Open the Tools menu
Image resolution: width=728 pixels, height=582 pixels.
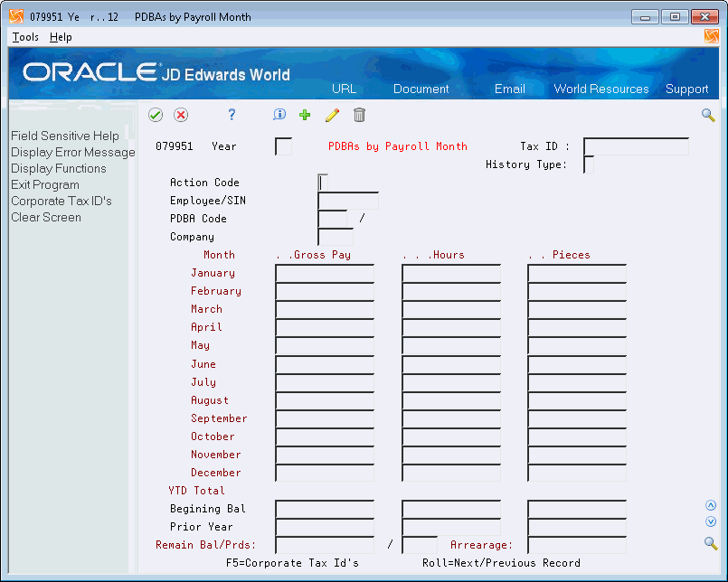click(25, 37)
